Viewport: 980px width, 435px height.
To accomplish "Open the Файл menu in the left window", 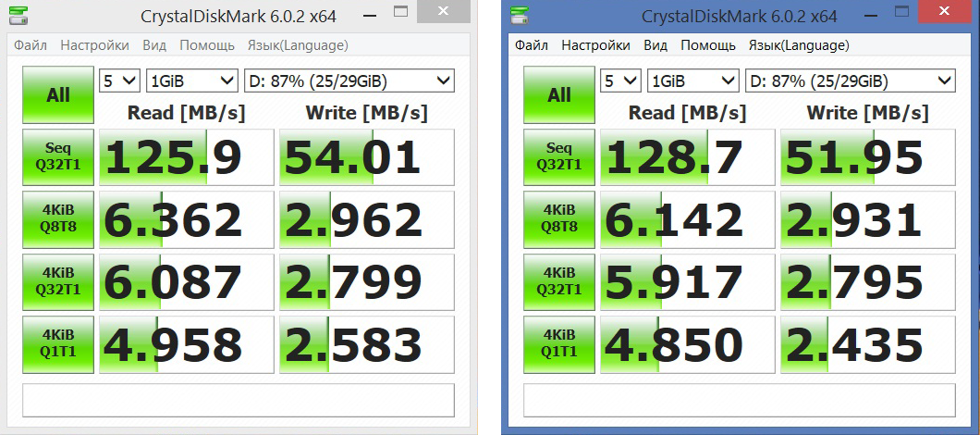I will coord(31,45).
